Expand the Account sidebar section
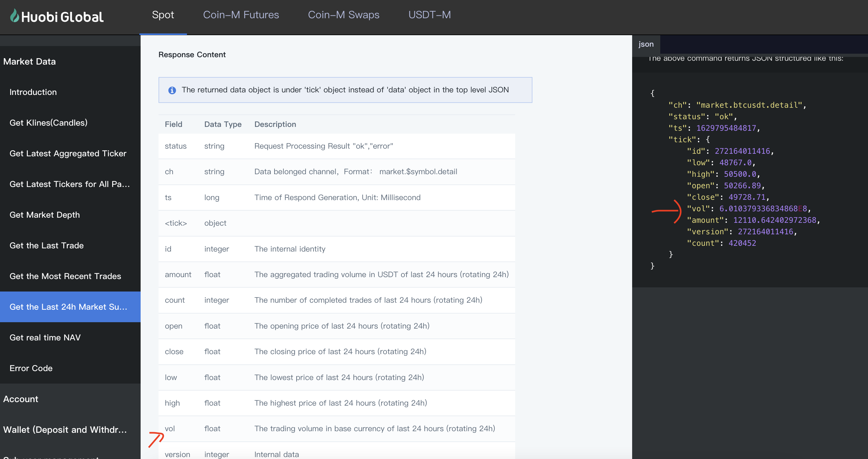This screenshot has height=459, width=868. (x=21, y=399)
